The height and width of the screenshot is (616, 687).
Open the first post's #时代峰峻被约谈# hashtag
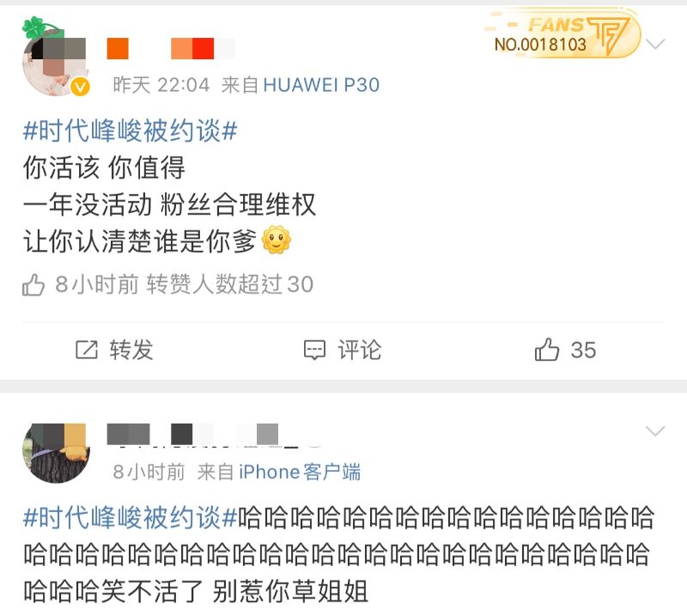(x=131, y=131)
